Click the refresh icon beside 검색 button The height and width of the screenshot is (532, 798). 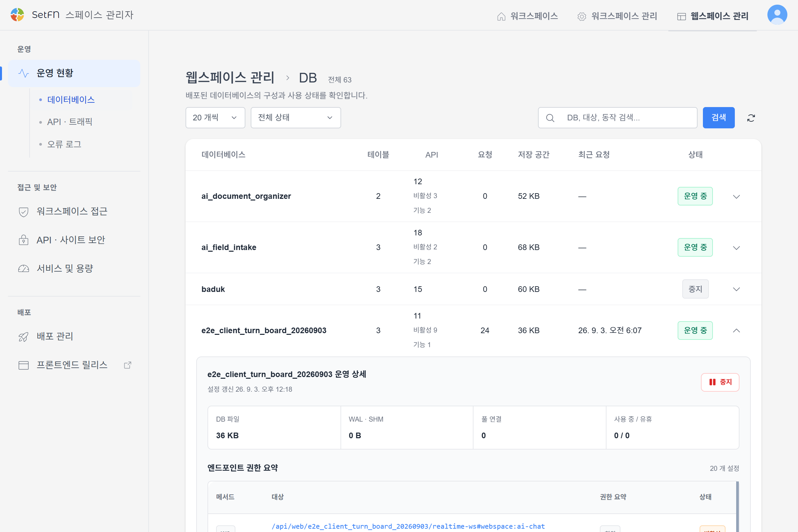click(751, 118)
